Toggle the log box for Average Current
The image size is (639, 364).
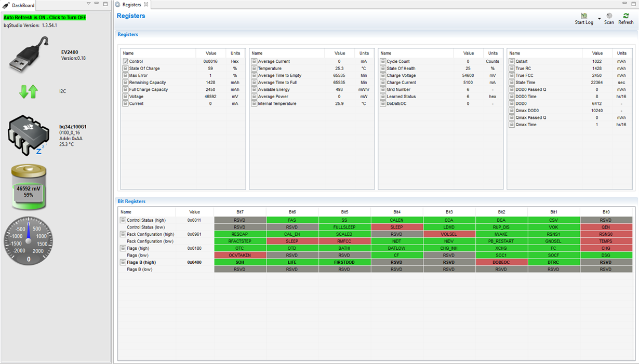pyautogui.click(x=254, y=61)
